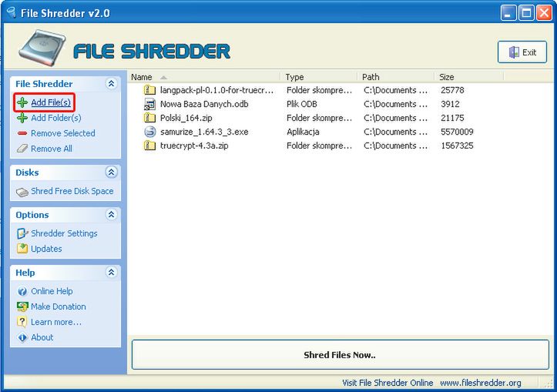The height and width of the screenshot is (392, 557).
Task: Click the zip icon of langpack-pl-0.1.0 file
Action: [x=149, y=90]
